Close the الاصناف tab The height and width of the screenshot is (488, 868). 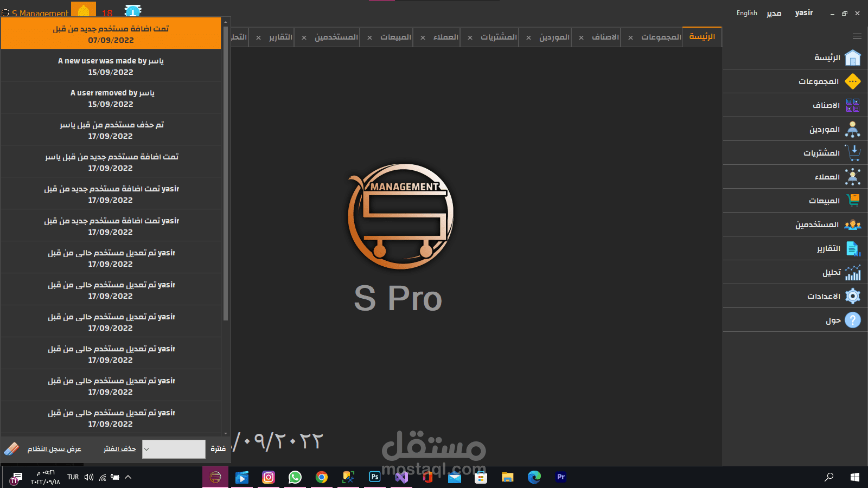[581, 37]
